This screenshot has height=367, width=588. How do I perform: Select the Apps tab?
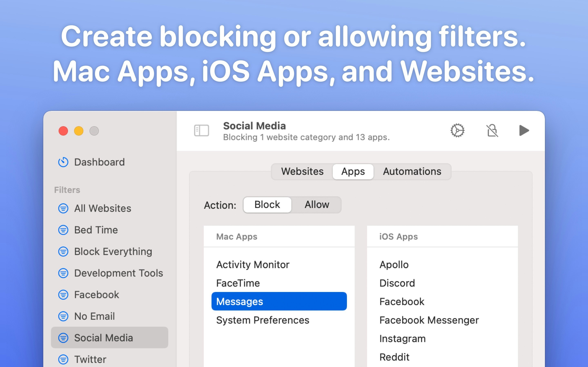coord(353,171)
